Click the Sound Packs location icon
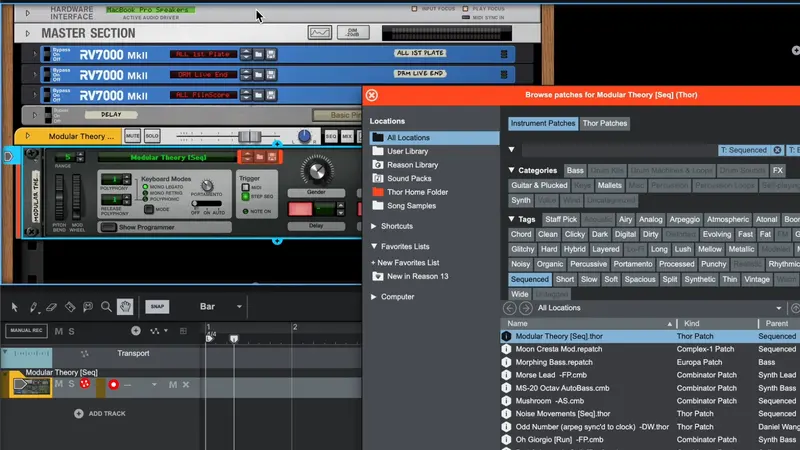Screen dimensions: 800x450 pos(378,179)
